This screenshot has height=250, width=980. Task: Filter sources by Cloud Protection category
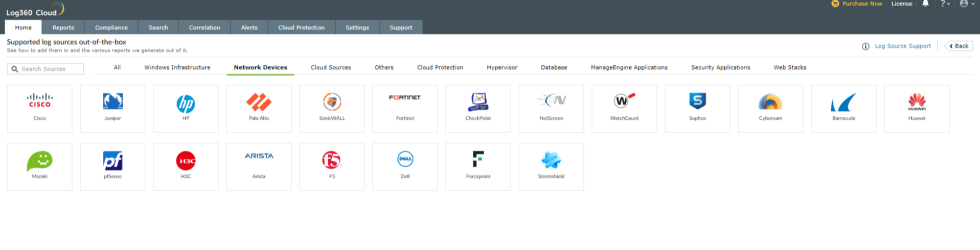(440, 67)
